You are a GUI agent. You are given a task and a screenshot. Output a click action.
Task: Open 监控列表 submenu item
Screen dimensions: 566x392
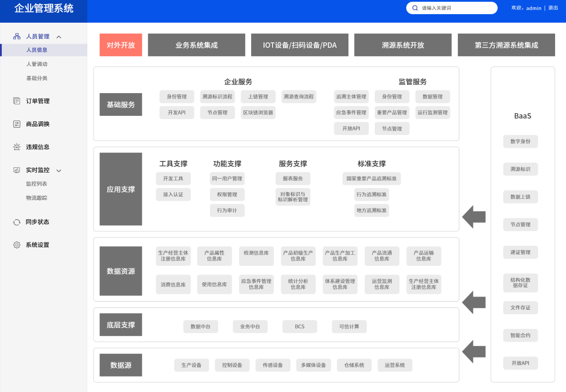37,184
